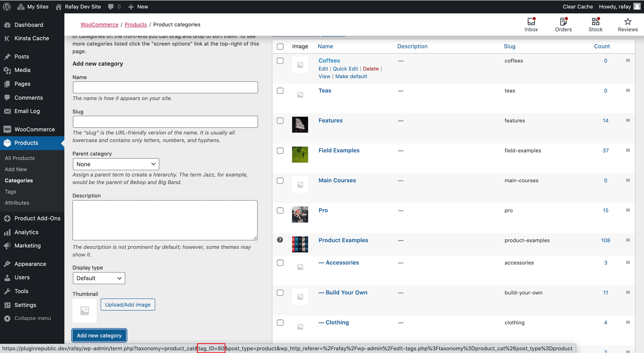The height and width of the screenshot is (353, 644).
Task: Select all categories with the header checkbox
Action: coord(280,46)
